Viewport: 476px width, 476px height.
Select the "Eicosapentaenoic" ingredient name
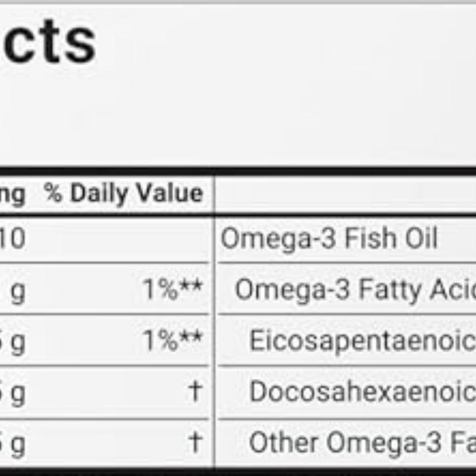click(362, 341)
